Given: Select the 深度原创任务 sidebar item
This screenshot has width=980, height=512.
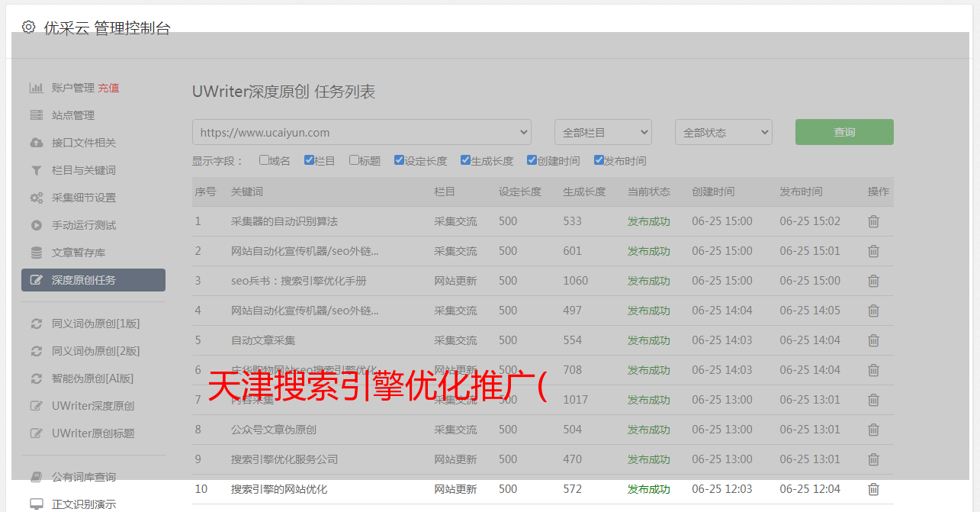Looking at the screenshot, I should point(93,280).
